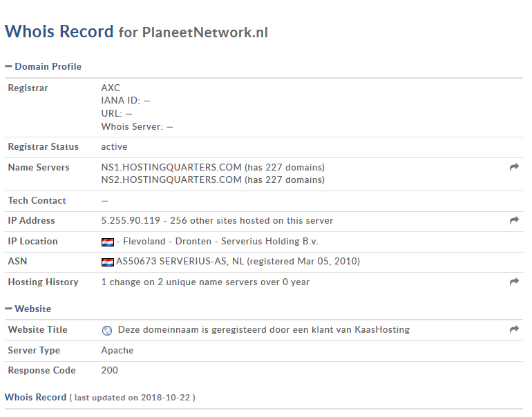Click the Registrar AXC value
The width and height of the screenshot is (532, 417).
pos(111,88)
